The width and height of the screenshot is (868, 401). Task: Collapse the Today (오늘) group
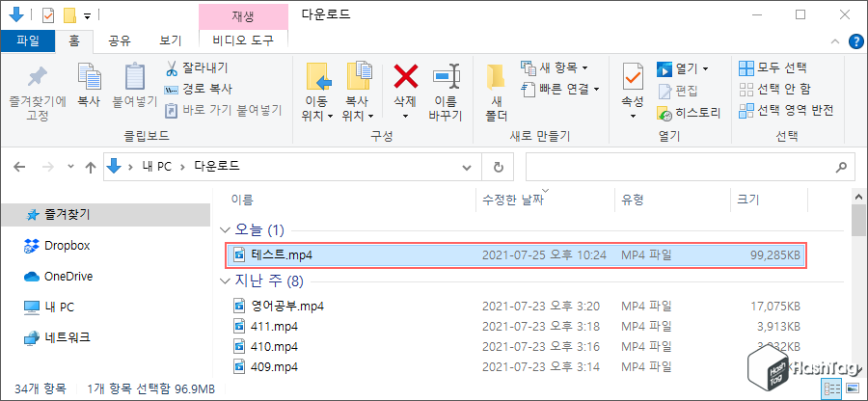tap(225, 229)
